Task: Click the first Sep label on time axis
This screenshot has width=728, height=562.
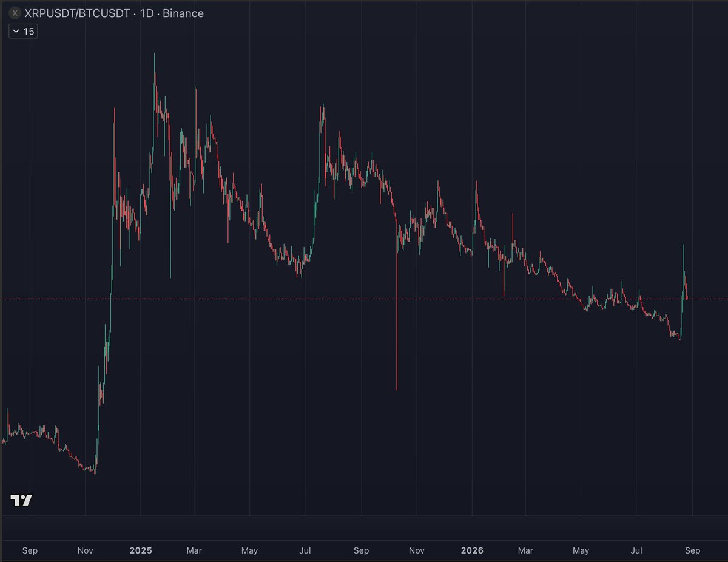Action: click(x=30, y=550)
